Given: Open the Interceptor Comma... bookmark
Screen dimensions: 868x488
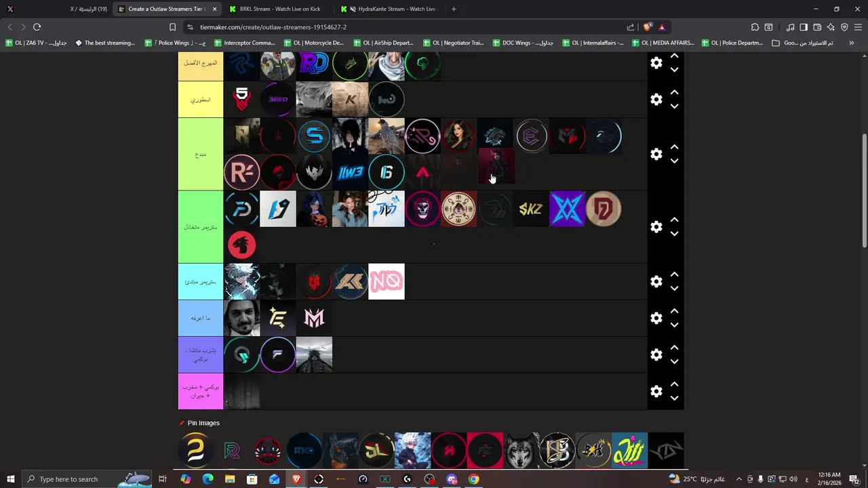Looking at the screenshot, I should click(244, 43).
